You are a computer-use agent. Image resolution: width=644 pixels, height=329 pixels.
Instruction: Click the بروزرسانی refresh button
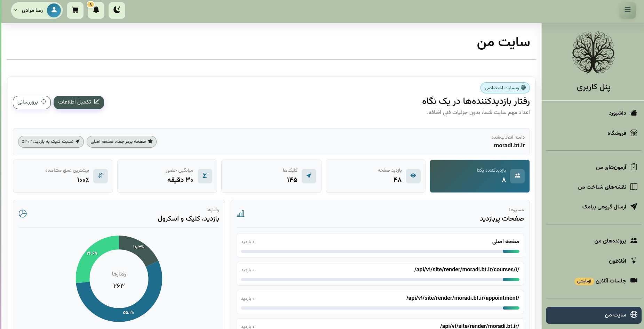point(32,102)
